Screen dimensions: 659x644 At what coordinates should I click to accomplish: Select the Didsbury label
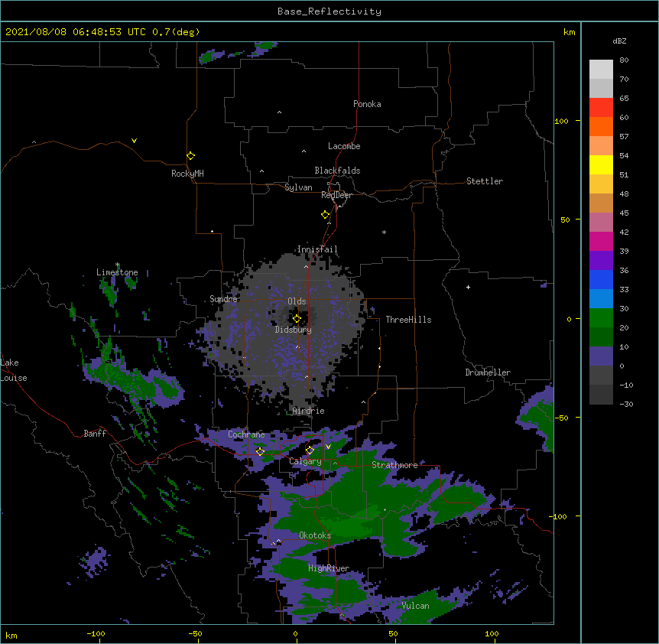(293, 330)
